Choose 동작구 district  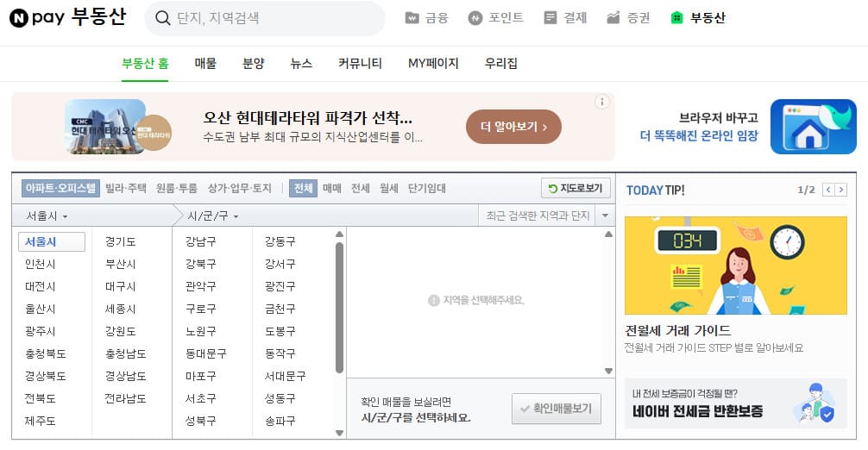pos(280,353)
